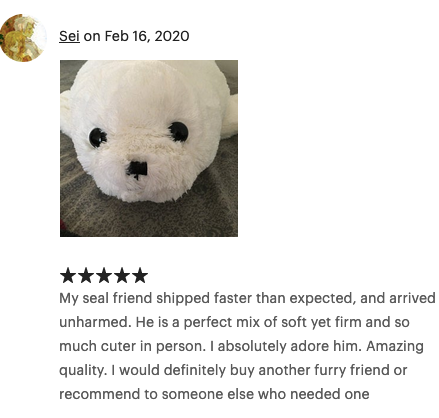
Task: Click the second rating star
Action: click(86, 276)
